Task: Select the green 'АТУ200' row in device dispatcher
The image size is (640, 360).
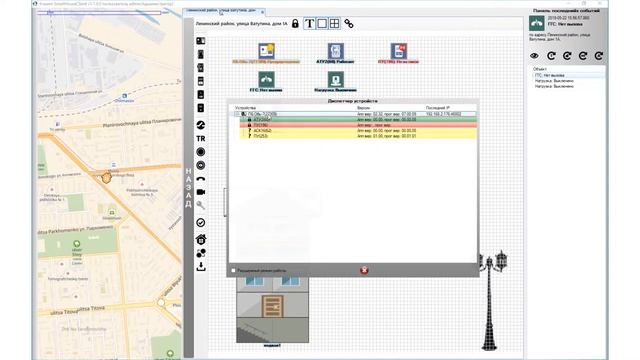Action: (x=358, y=119)
